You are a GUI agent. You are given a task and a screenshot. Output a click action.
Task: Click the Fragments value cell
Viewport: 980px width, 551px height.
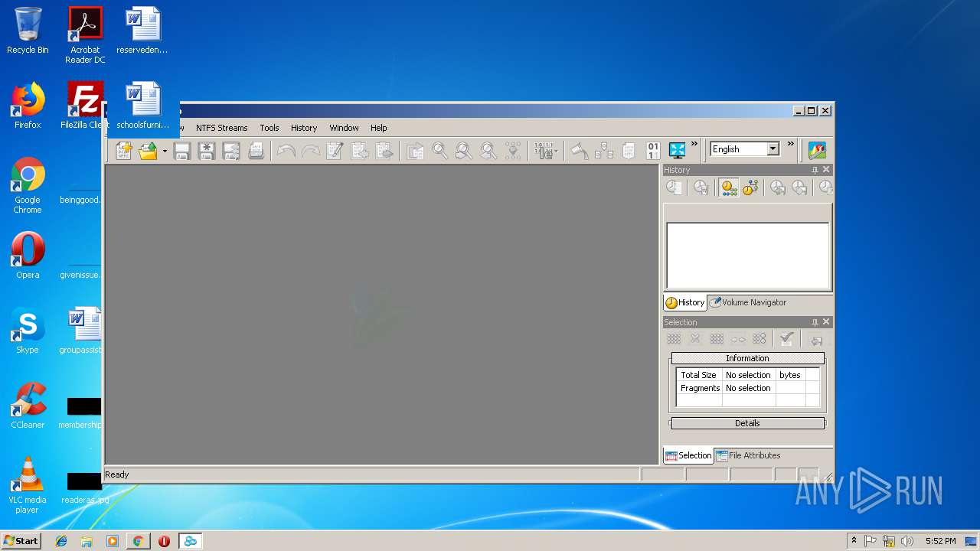pos(748,388)
